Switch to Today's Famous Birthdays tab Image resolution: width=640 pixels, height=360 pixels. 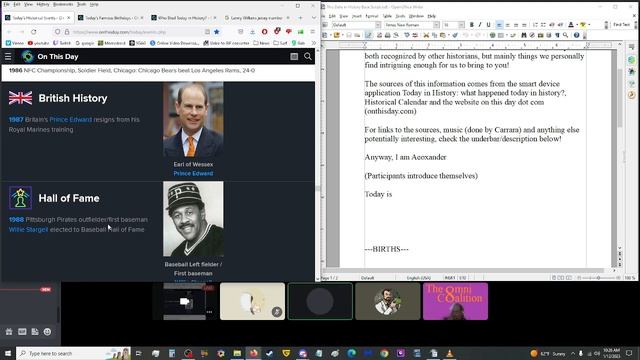(x=110, y=18)
